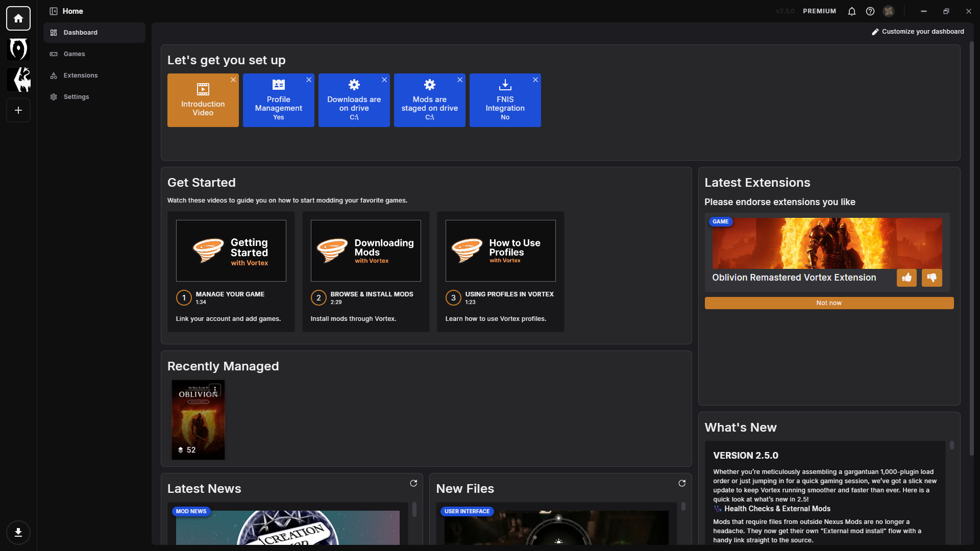Dismiss the FNIS Integration card
The height and width of the screenshot is (551, 980).
[535, 80]
